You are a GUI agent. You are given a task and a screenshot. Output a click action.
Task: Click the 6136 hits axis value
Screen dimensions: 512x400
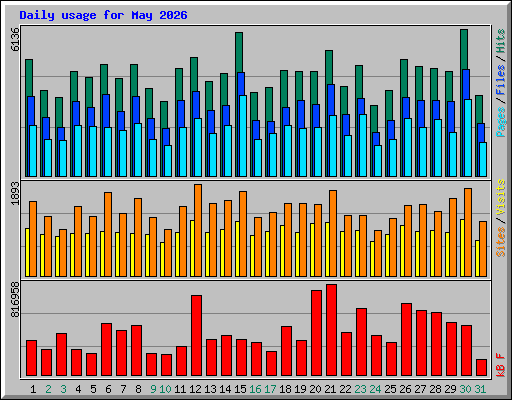pos(15,39)
